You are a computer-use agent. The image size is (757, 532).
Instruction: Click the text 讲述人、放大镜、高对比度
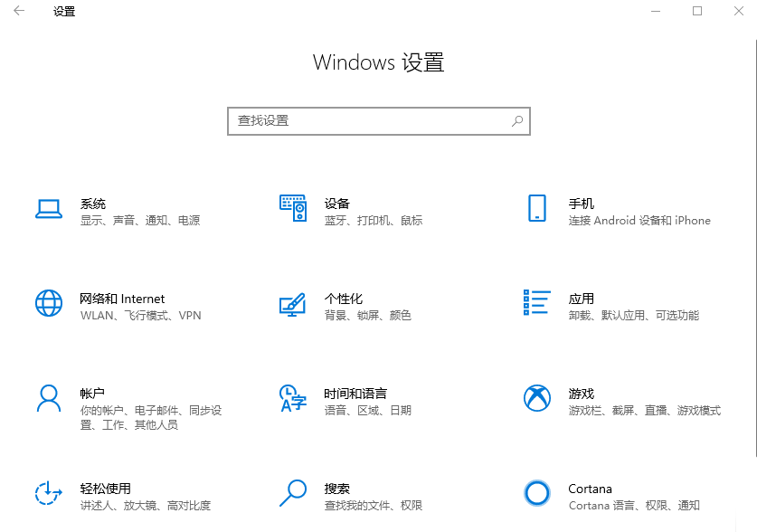(146, 506)
